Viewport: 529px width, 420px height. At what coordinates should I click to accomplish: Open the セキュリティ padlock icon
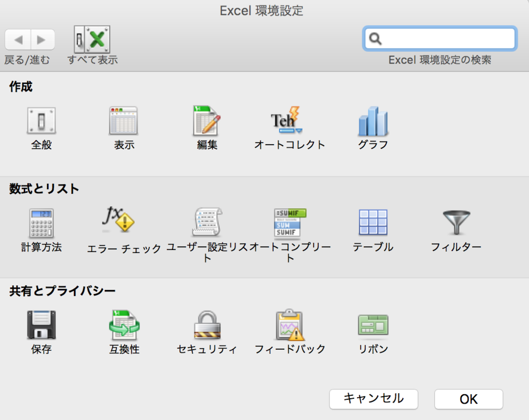pos(207,324)
